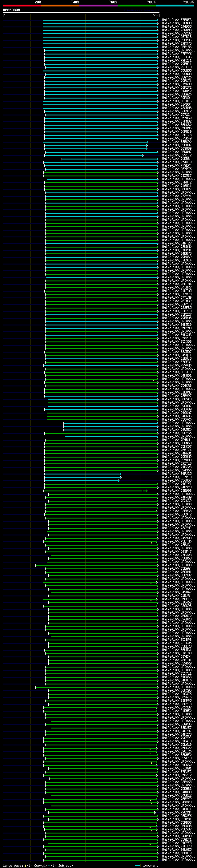Viewport: 197px width, 868px height.
Task: Click the query end position 569
Action: pyautogui.click(x=155, y=15)
